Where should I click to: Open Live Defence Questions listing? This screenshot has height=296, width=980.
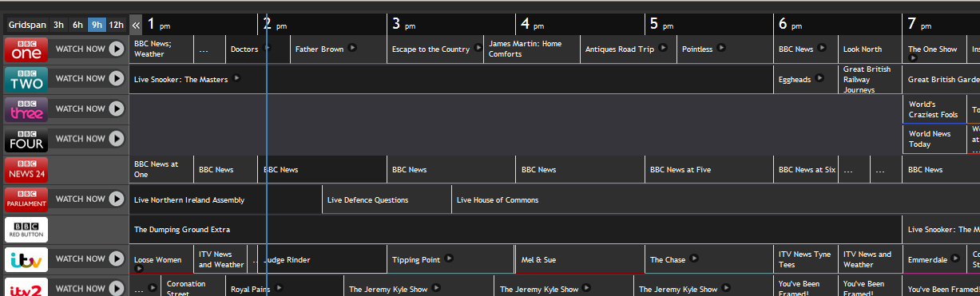coord(387,199)
